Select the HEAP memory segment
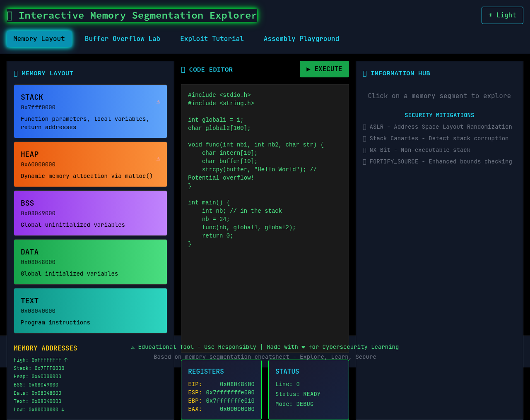 [90, 164]
